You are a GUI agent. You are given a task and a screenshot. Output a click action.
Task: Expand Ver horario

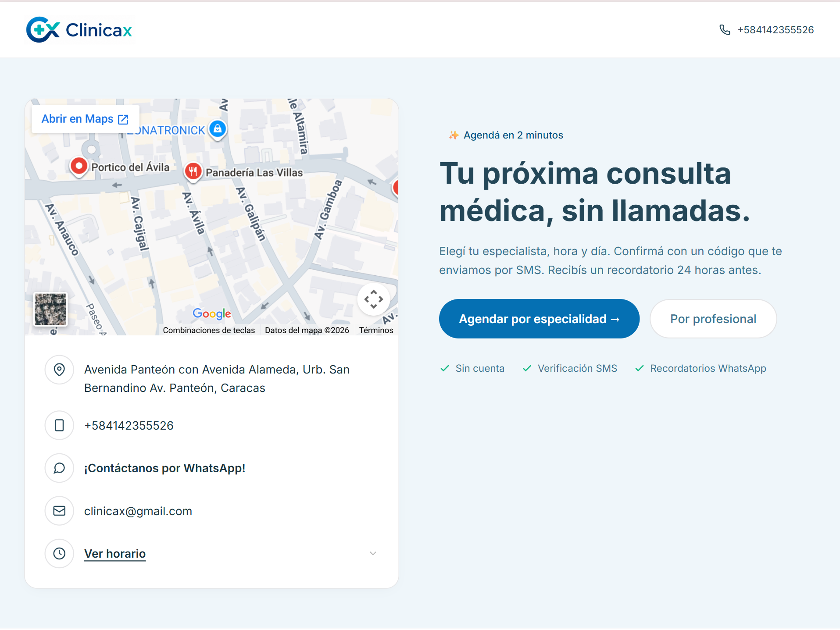click(x=115, y=554)
